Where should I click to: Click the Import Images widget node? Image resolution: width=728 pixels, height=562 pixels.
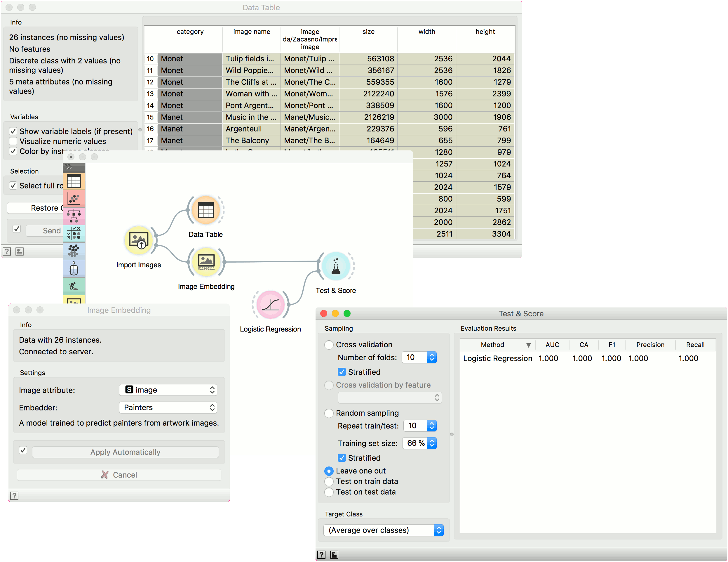pos(138,240)
